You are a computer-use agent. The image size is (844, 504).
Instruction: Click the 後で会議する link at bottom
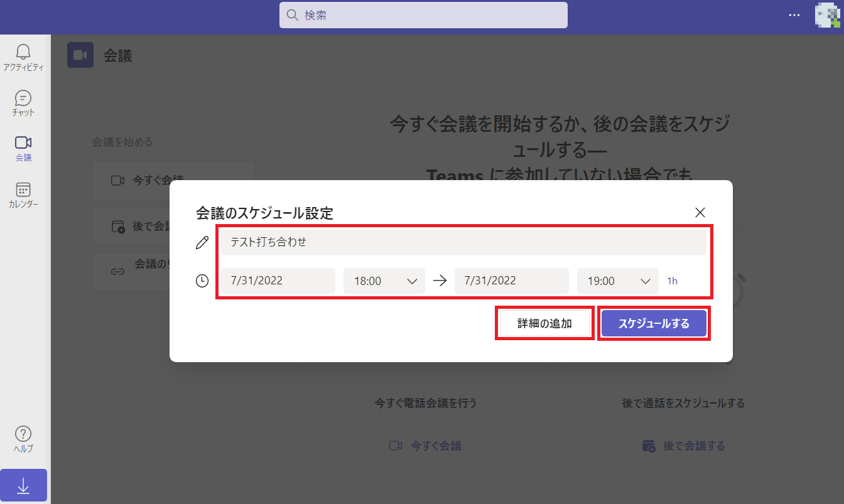[683, 446]
